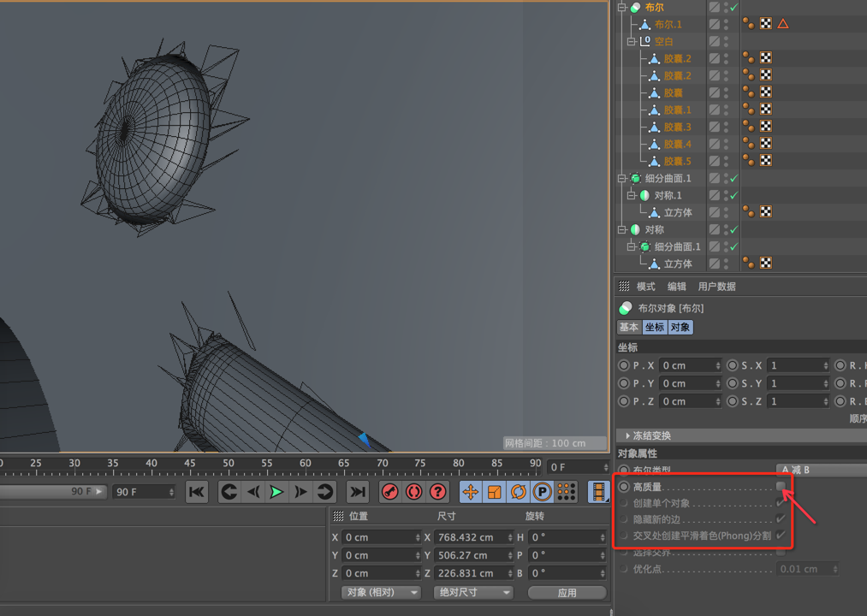
Task: Toggle parameter recording P icon
Action: point(542,492)
